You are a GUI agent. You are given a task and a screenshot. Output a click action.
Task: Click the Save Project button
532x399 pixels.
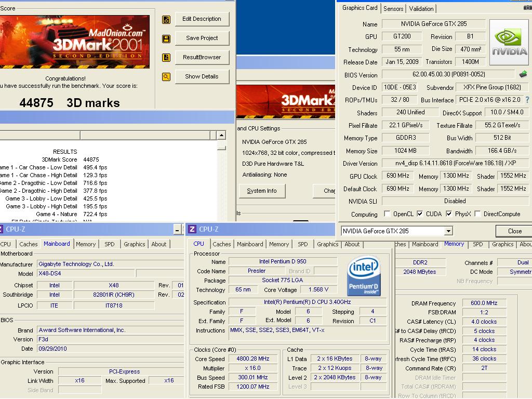click(x=202, y=38)
